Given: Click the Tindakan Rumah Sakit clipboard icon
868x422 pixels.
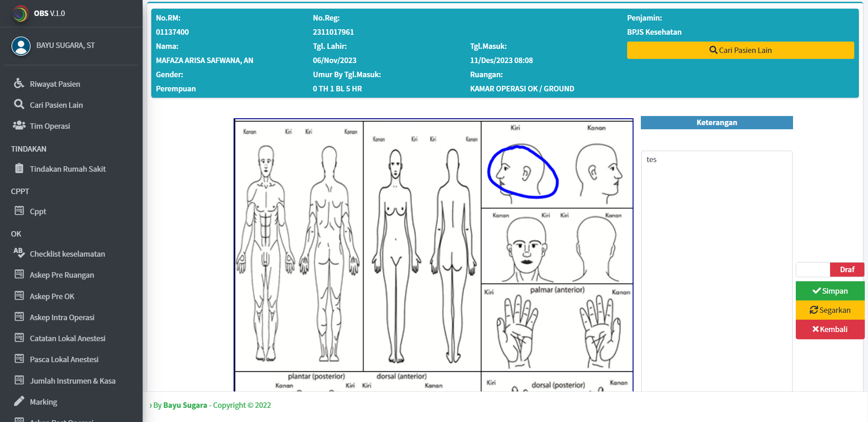Looking at the screenshot, I should (19, 169).
